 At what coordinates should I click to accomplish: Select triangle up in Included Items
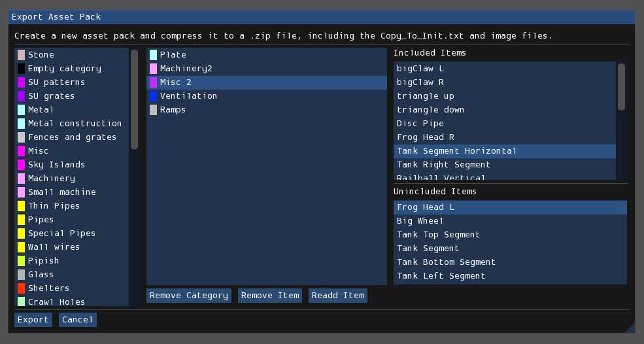tap(505, 96)
